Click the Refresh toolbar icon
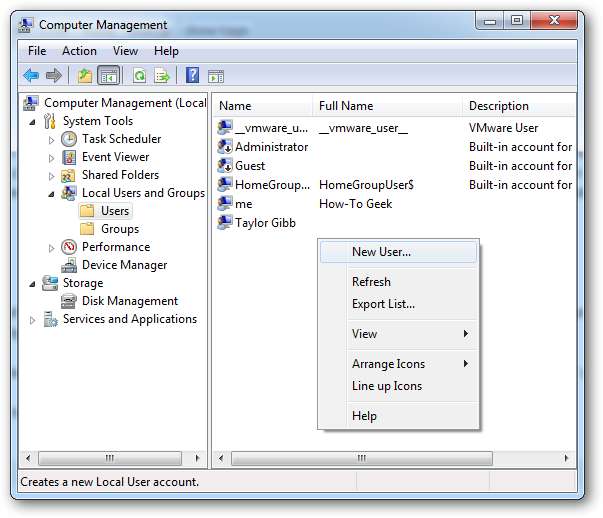This screenshot has height=518, width=603. click(x=139, y=75)
